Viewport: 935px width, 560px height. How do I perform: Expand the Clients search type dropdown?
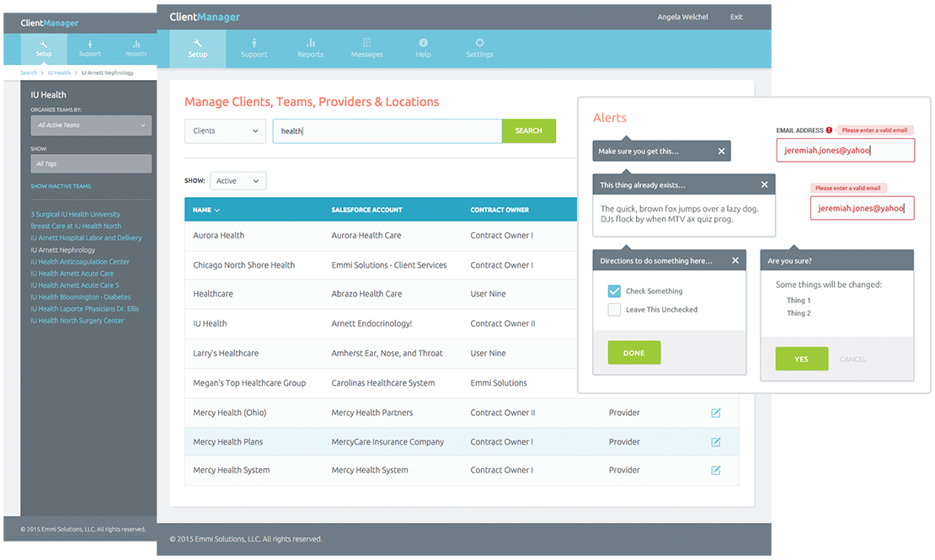point(225,131)
